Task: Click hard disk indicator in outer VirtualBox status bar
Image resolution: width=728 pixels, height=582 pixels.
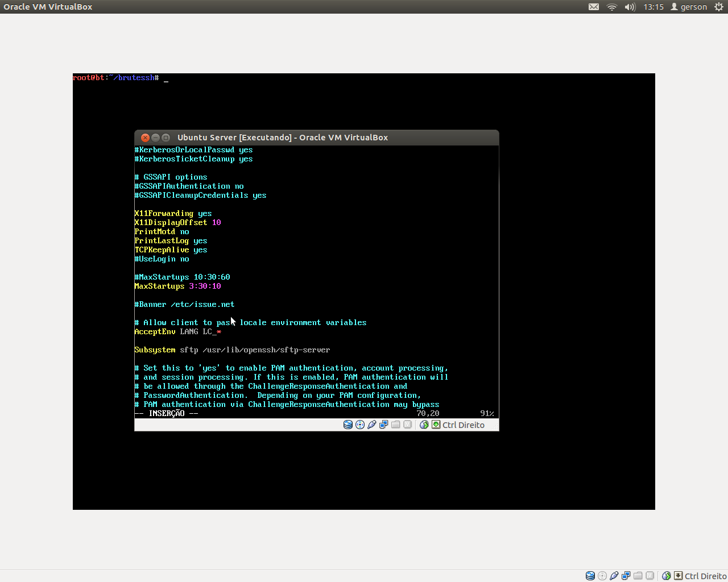Action: (x=590, y=576)
